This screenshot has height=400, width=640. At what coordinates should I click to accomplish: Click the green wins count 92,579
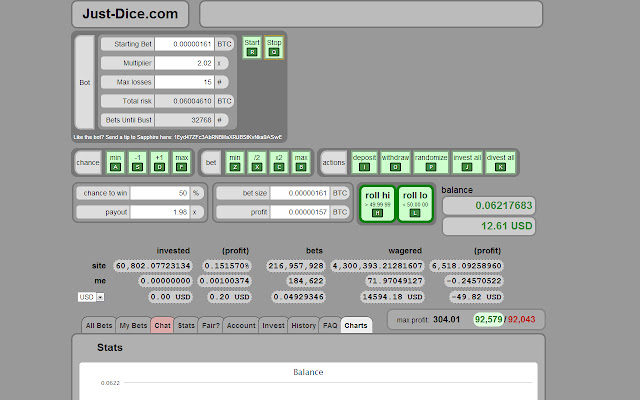pos(489,319)
